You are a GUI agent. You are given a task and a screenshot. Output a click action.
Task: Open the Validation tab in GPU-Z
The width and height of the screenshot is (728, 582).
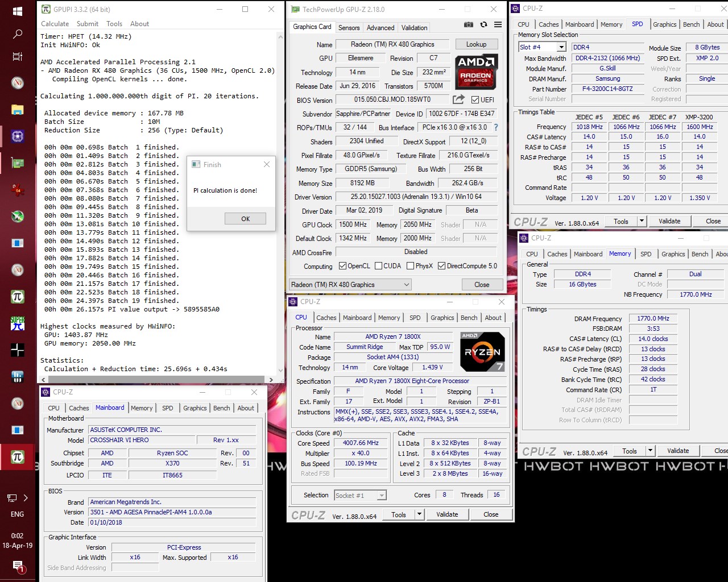[414, 28]
